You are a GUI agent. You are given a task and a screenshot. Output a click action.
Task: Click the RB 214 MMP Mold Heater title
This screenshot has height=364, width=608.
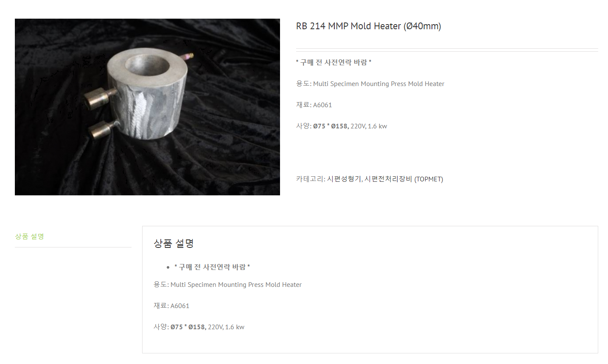pyautogui.click(x=368, y=26)
